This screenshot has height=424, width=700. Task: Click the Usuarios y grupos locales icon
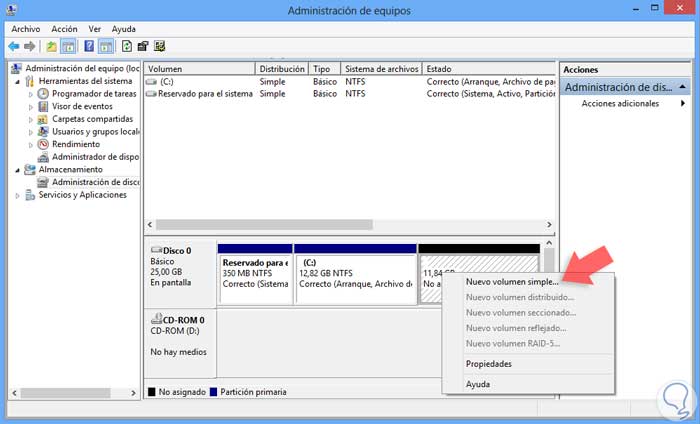43,132
